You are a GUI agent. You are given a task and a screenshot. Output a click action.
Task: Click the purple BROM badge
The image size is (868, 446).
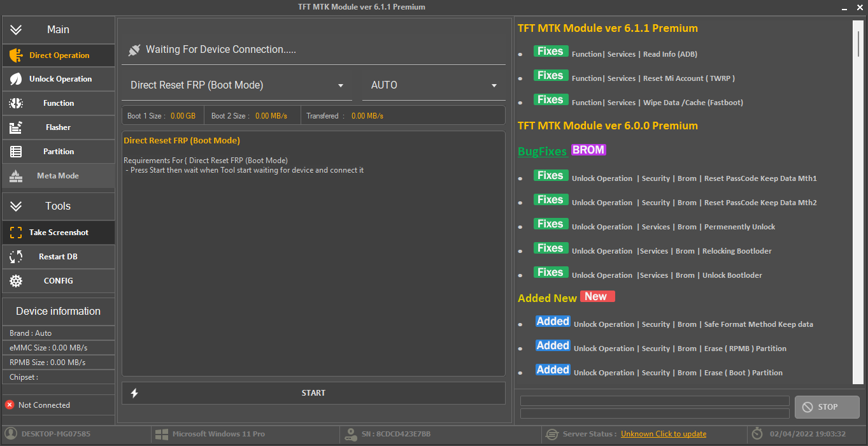pos(588,150)
